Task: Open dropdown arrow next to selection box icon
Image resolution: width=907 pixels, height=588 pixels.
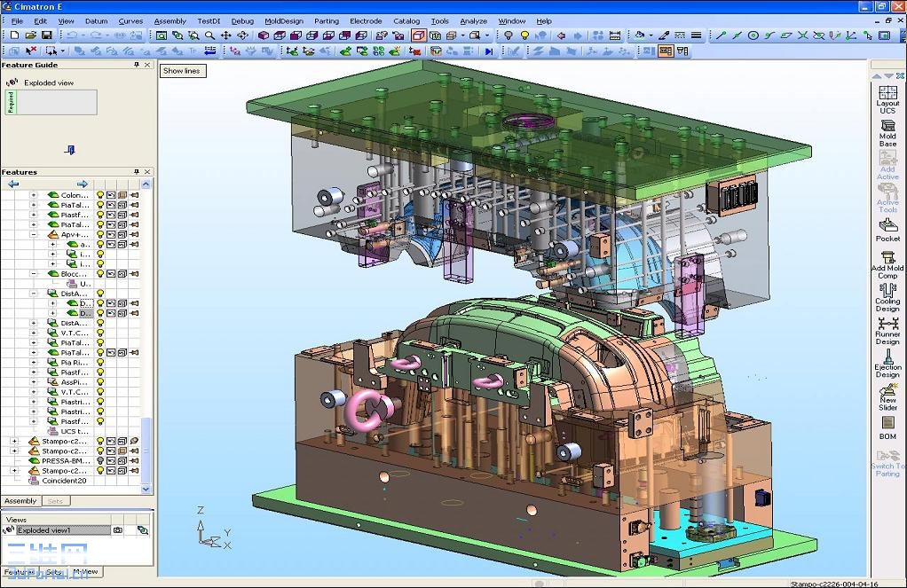Action: tap(62, 51)
